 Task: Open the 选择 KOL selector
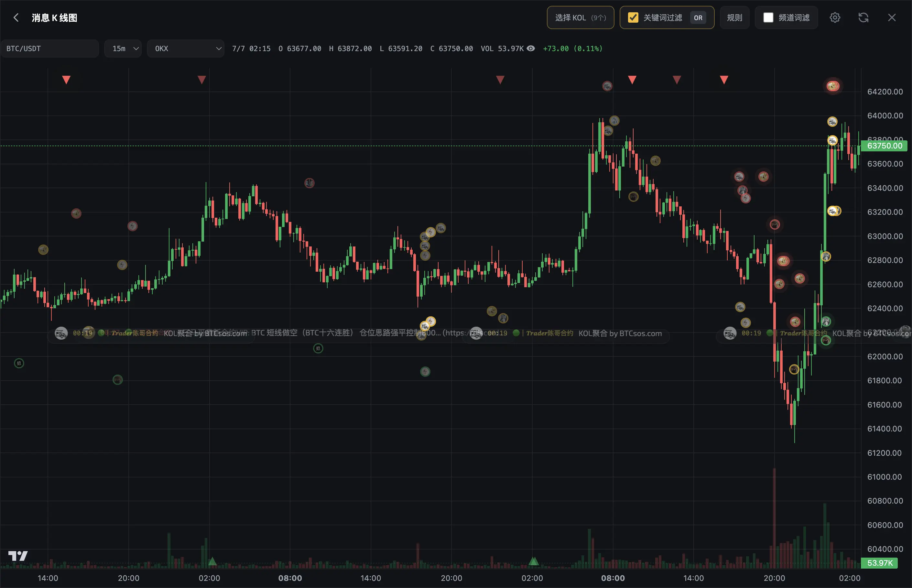pos(580,17)
